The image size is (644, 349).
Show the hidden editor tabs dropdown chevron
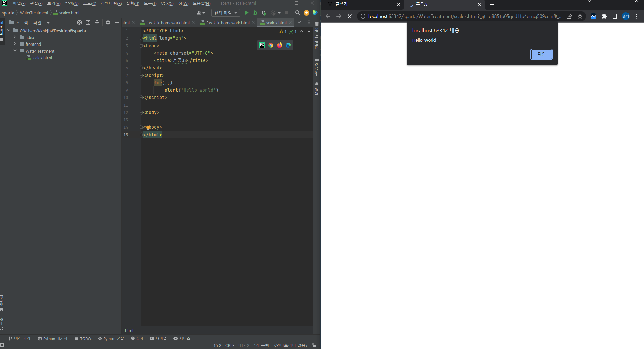point(299,22)
